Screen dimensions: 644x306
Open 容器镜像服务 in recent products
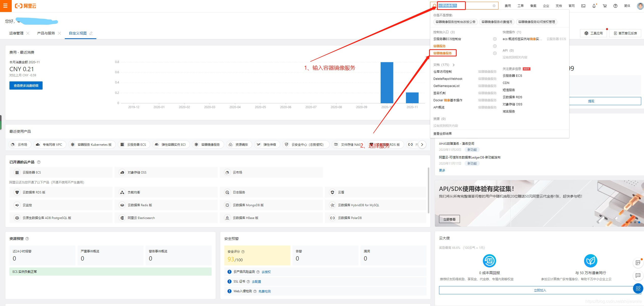[x=208, y=144]
